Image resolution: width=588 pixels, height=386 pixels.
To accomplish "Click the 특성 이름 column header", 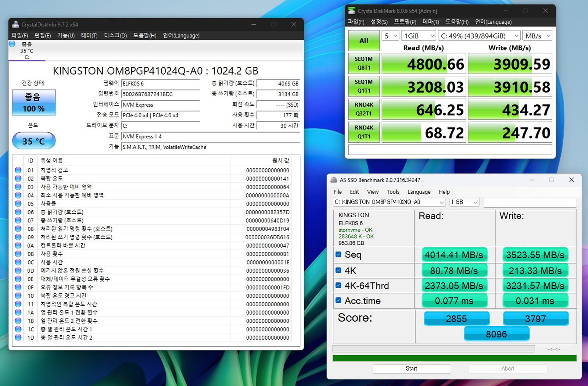I will [134, 161].
